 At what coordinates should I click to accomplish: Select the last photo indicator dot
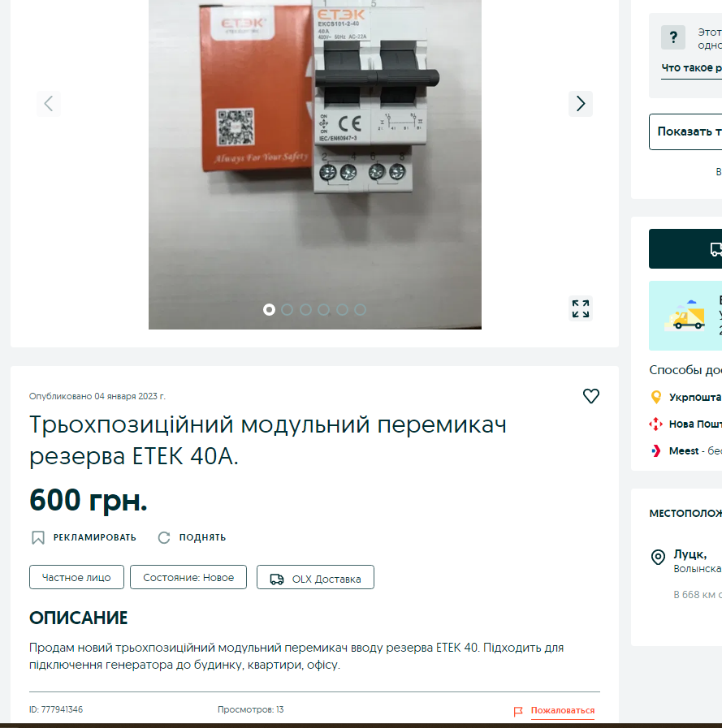pos(360,310)
